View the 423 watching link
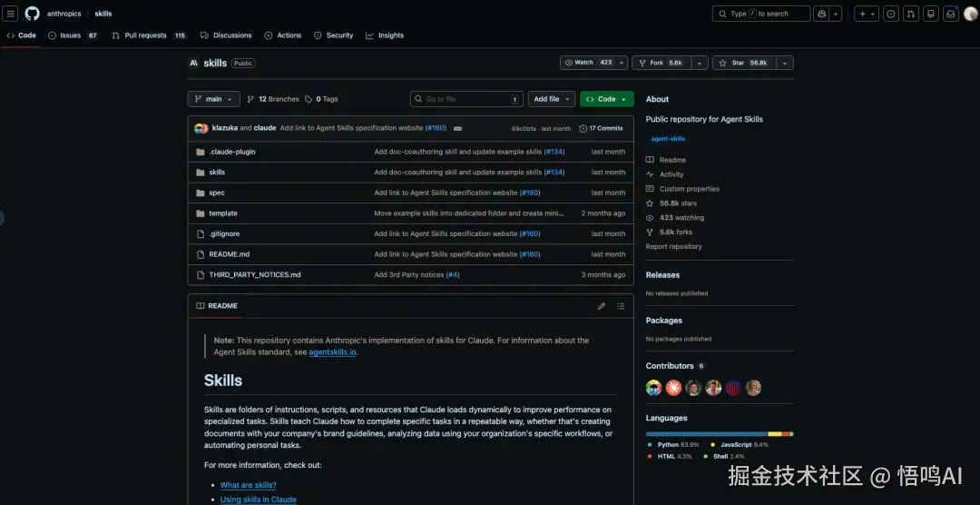Viewport: 980px width, 505px height. (x=675, y=218)
